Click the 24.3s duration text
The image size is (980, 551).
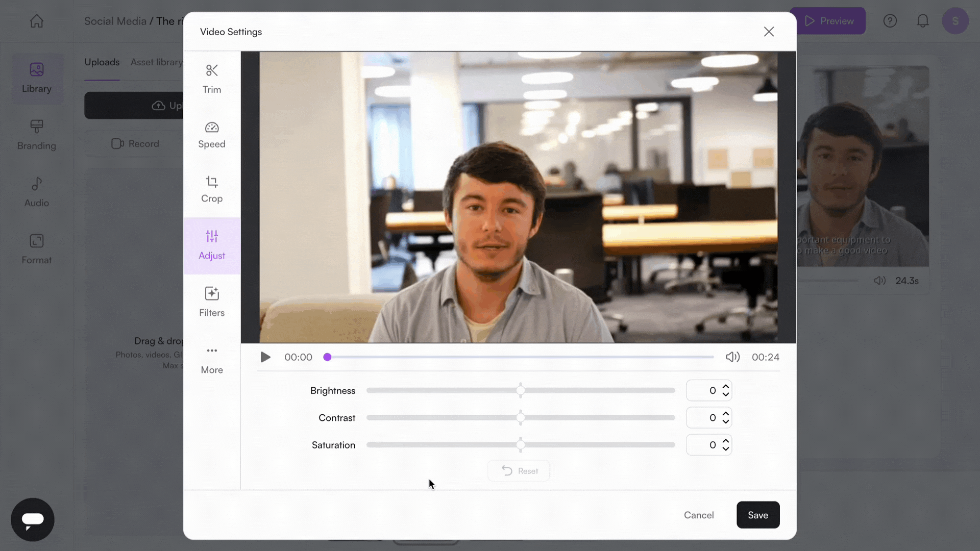(x=907, y=281)
